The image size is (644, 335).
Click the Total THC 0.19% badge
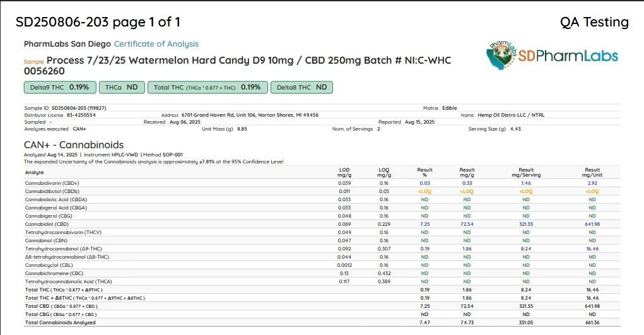click(208, 87)
